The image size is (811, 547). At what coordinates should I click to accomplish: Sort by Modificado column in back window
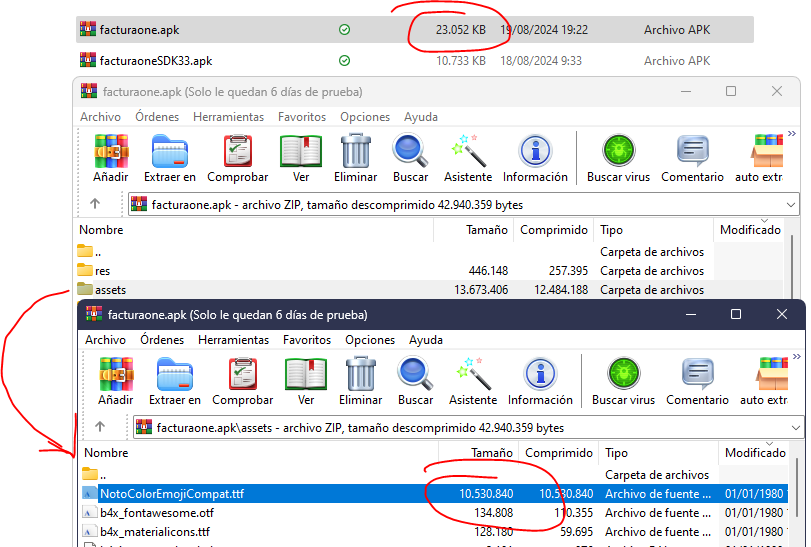point(748,230)
